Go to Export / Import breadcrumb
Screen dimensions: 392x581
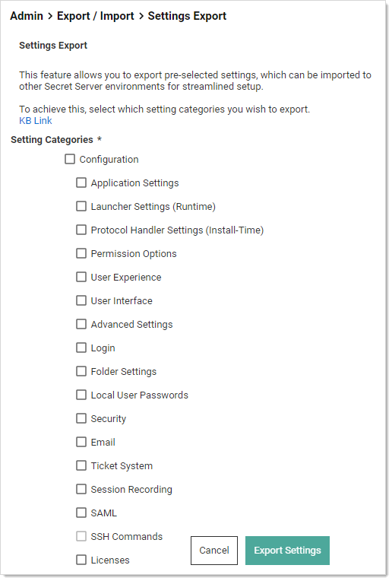96,16
